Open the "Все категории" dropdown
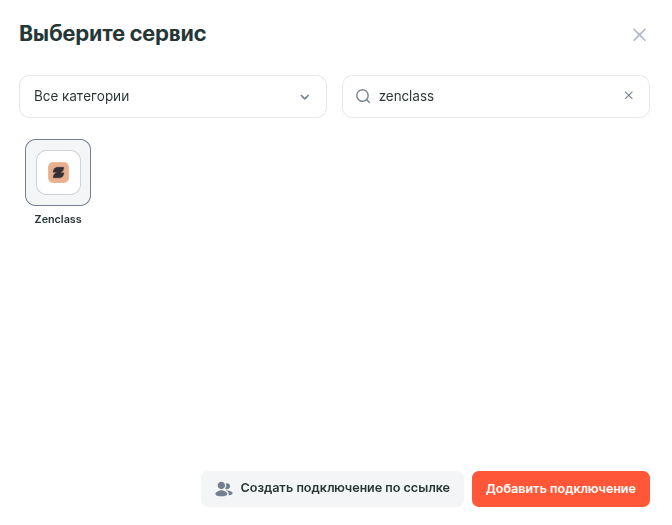 [x=173, y=97]
